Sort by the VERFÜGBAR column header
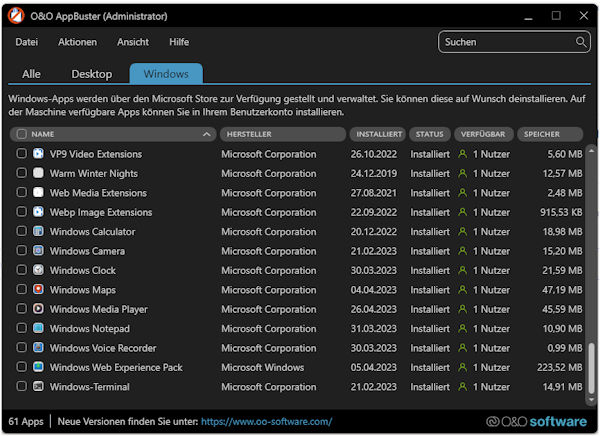 (483, 134)
